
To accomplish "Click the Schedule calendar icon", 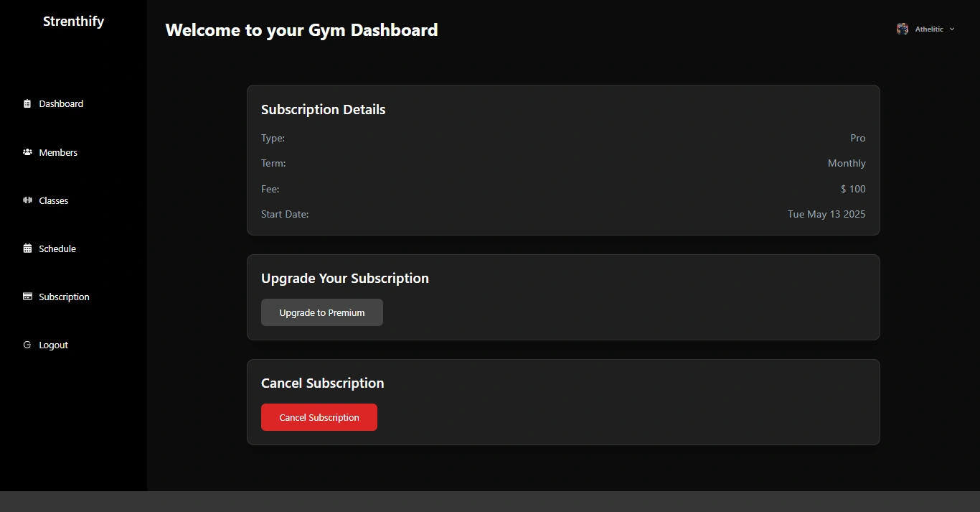I will [27, 248].
